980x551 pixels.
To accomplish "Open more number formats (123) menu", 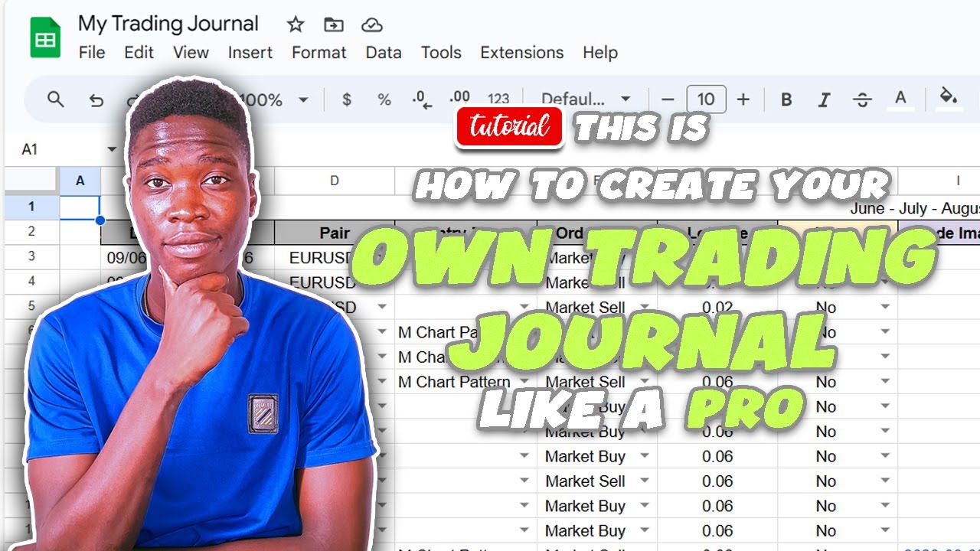I will (498, 99).
